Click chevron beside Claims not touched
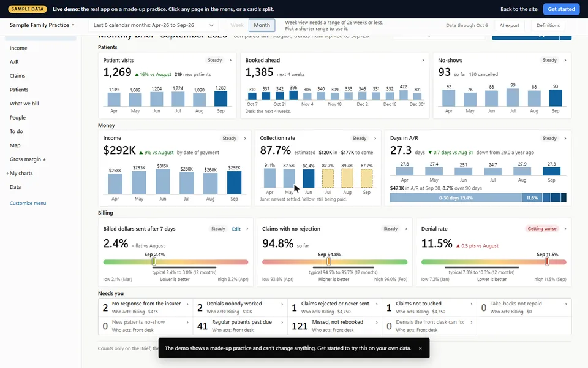588x368 pixels. pyautogui.click(x=472, y=304)
